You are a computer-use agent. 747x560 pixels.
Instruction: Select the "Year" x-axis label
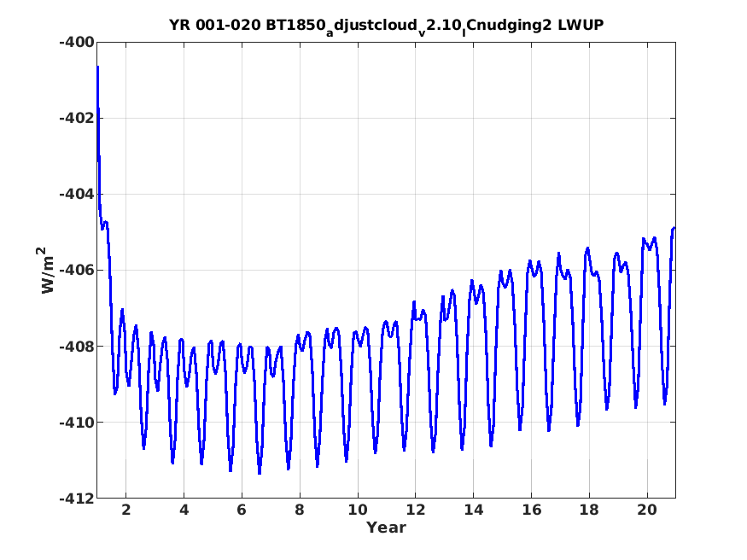387,528
